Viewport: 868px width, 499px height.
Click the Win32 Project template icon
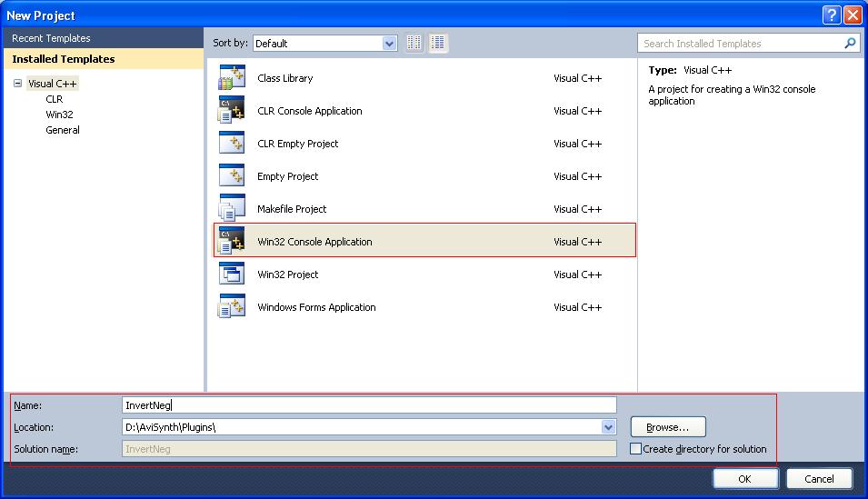(232, 274)
